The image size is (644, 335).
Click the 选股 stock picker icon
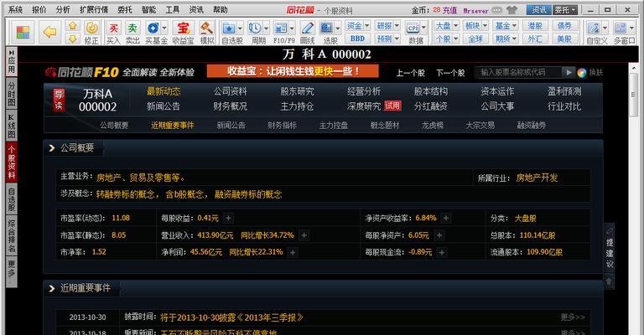pyautogui.click(x=327, y=28)
